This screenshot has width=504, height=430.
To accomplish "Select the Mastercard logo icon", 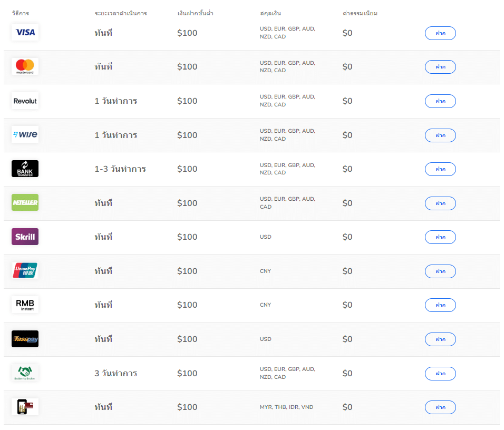I will (25, 66).
